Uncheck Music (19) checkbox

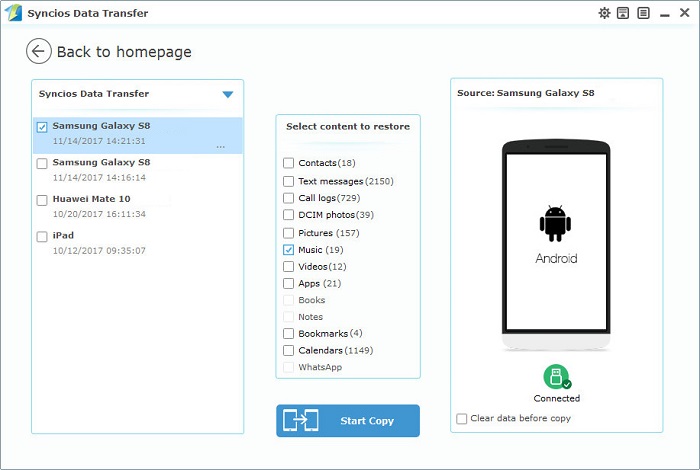click(288, 250)
